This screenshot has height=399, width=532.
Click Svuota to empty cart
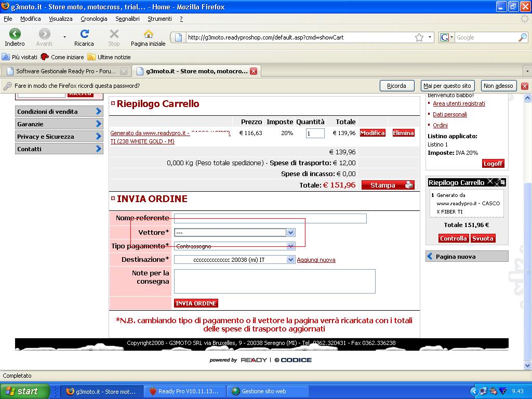(483, 238)
